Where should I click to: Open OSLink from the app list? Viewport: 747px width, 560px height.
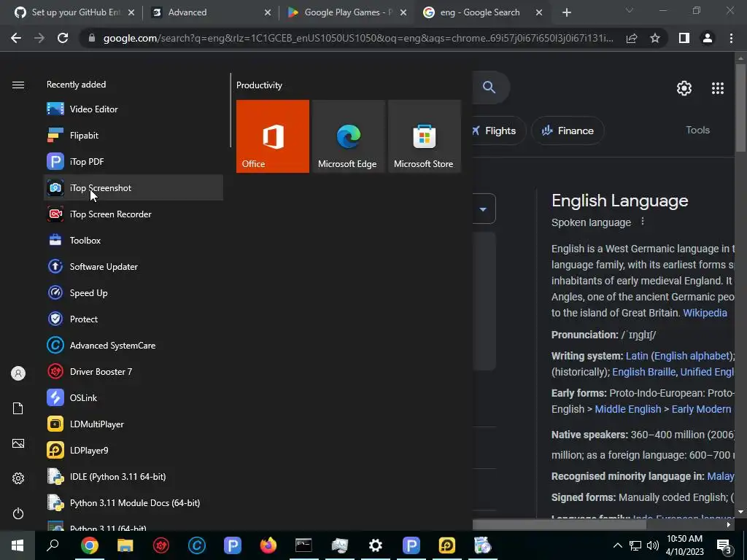click(x=133, y=397)
